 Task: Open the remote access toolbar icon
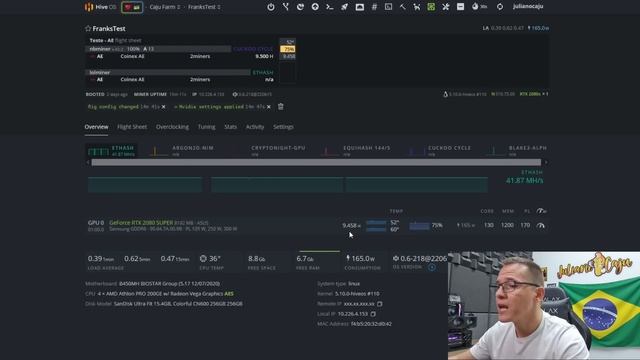[x=360, y=7]
